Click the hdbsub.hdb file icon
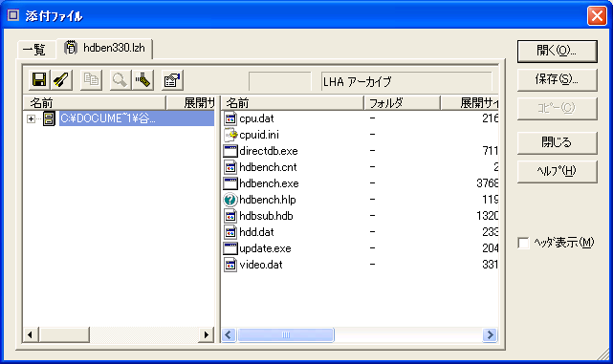This screenshot has height=364, width=613. (230, 216)
